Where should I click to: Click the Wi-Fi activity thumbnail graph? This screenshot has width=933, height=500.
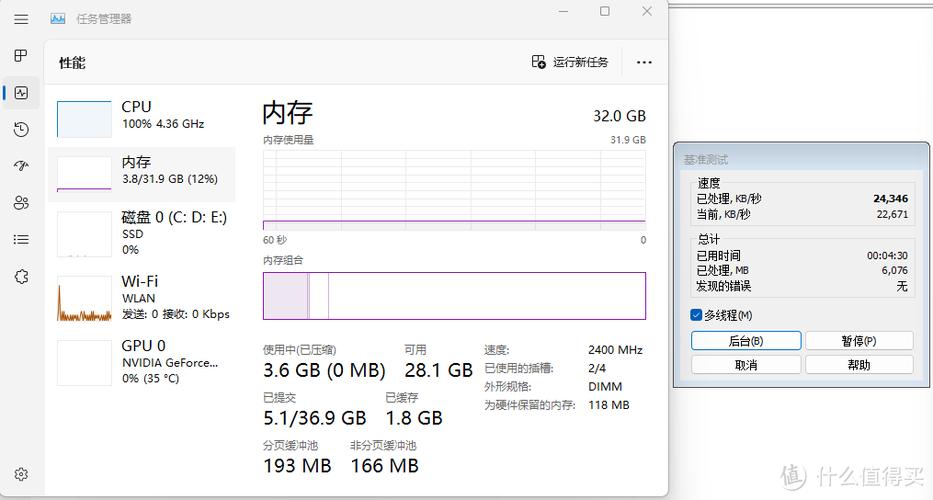[84, 298]
